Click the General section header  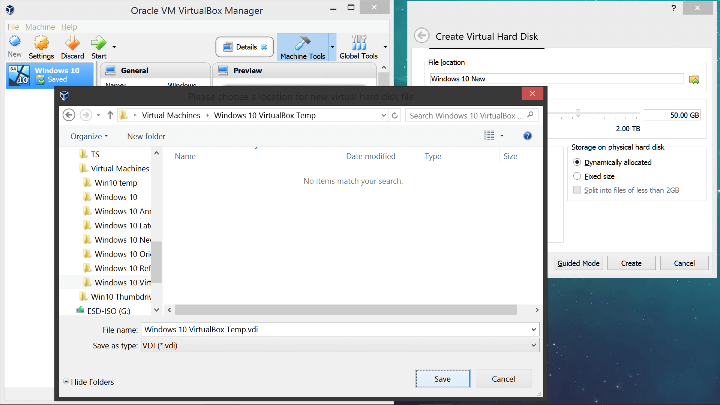click(x=135, y=70)
